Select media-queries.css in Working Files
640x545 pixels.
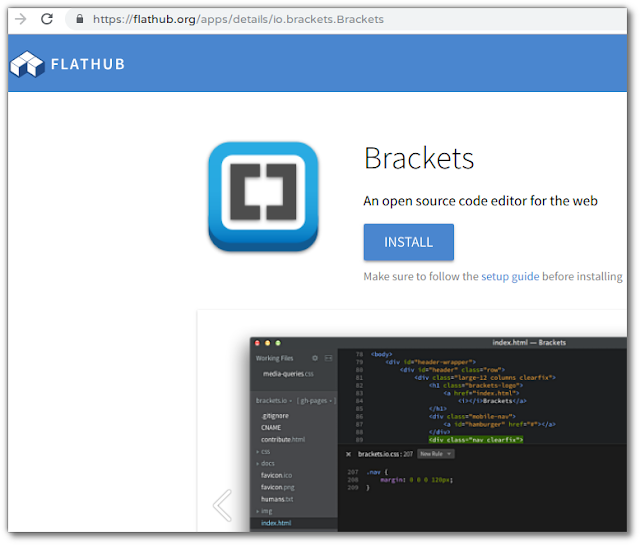[288, 374]
